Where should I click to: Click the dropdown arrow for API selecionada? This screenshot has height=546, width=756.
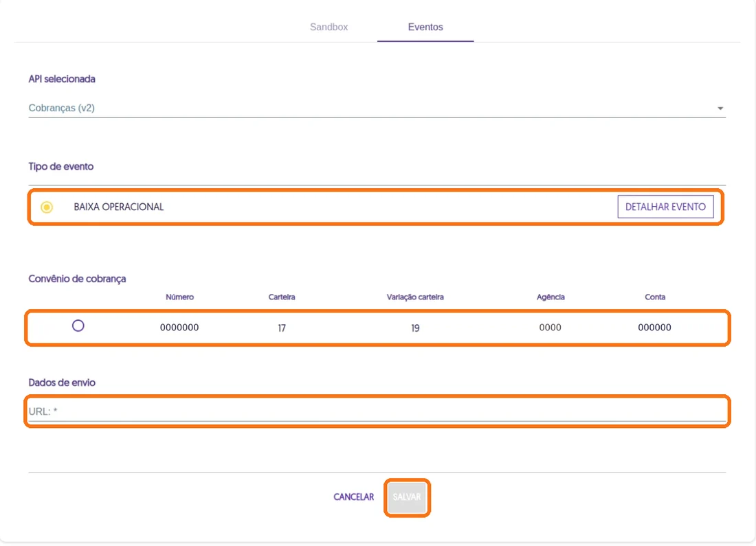tap(720, 109)
